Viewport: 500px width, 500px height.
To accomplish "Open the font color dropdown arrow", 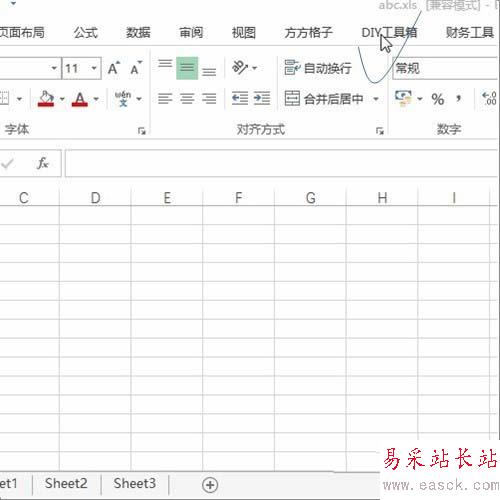I will pos(96,99).
